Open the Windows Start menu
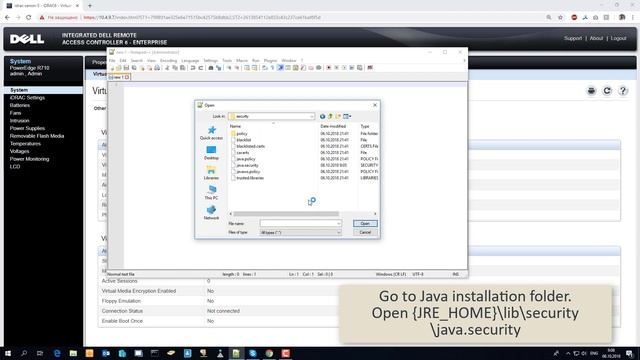The width and height of the screenshot is (640, 360). tap(8, 353)
